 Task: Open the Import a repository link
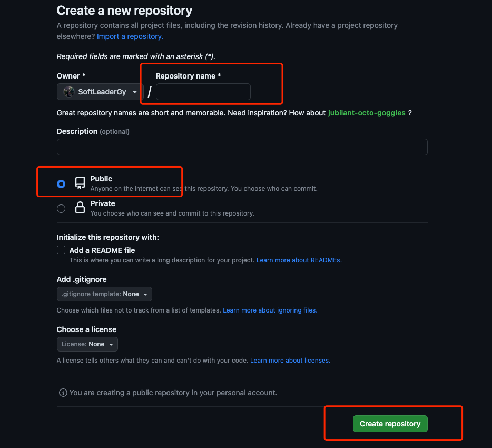pyautogui.click(x=130, y=36)
